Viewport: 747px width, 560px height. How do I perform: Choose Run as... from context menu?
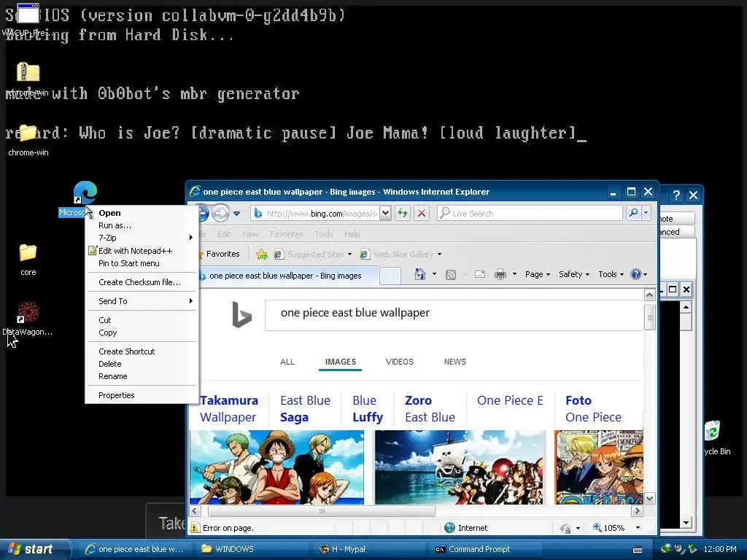(x=141, y=225)
